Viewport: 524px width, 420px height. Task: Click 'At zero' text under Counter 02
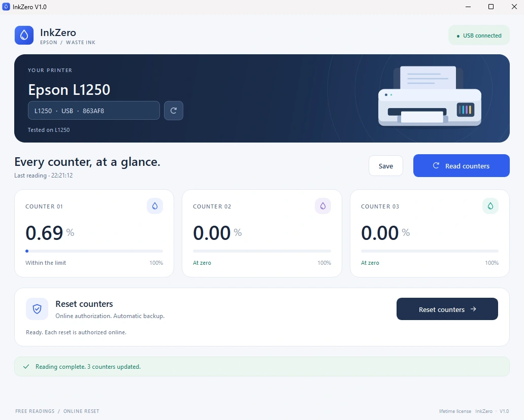click(x=202, y=263)
